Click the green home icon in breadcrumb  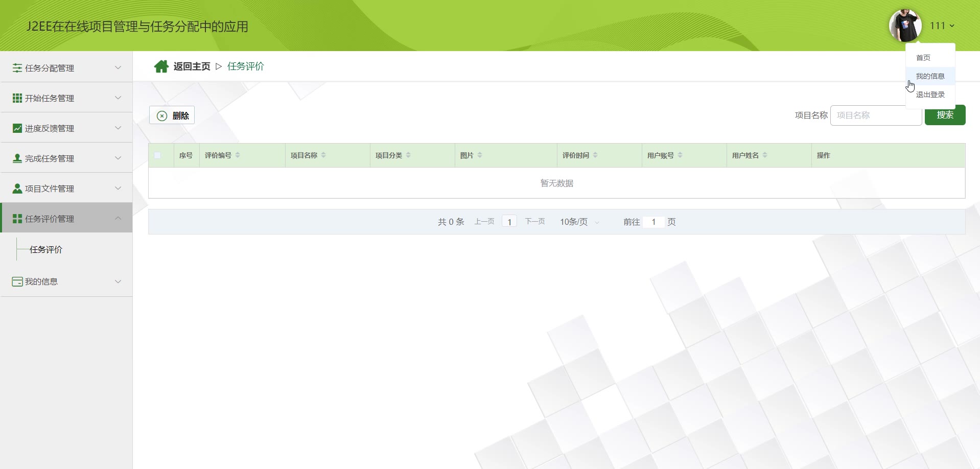pos(161,66)
